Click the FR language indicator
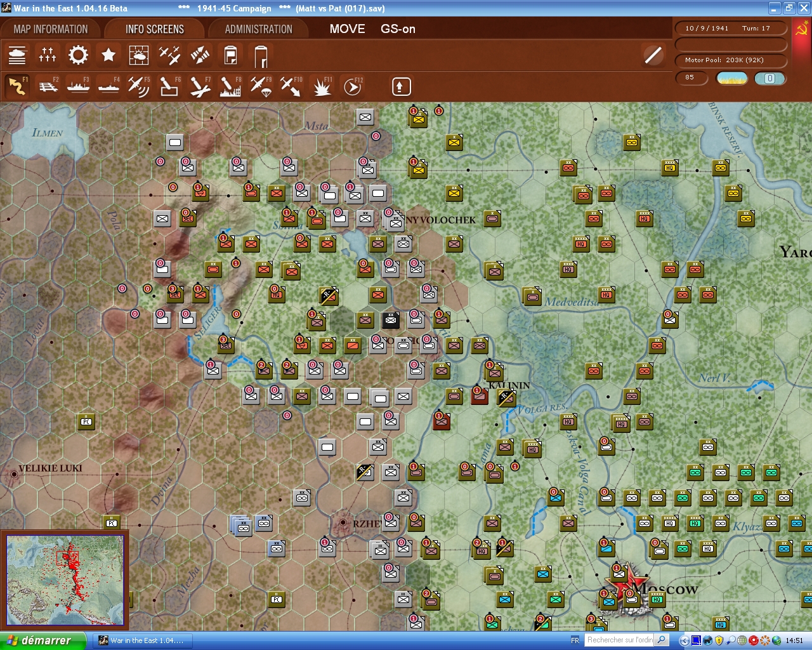This screenshot has height=650, width=812. [x=575, y=640]
